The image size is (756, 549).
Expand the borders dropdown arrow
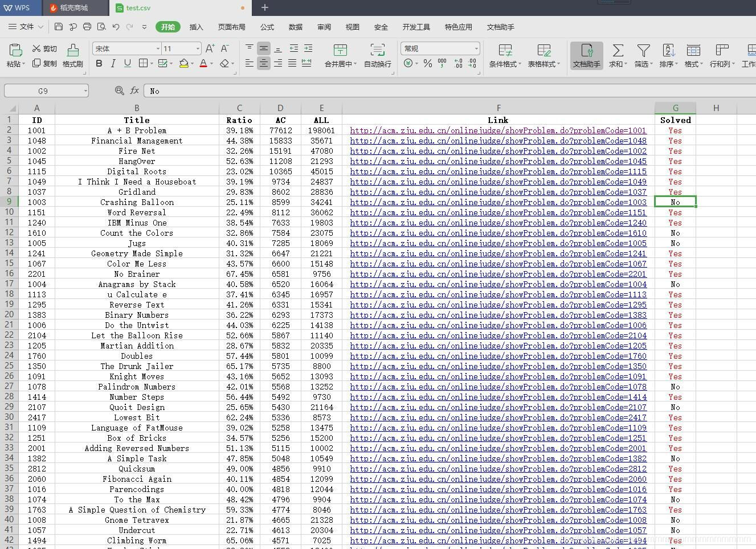[x=152, y=63]
